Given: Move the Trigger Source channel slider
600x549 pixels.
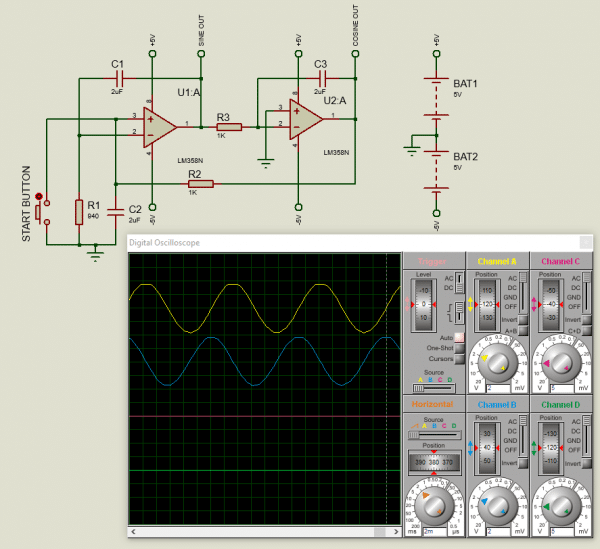Looking at the screenshot, I should coord(434,388).
